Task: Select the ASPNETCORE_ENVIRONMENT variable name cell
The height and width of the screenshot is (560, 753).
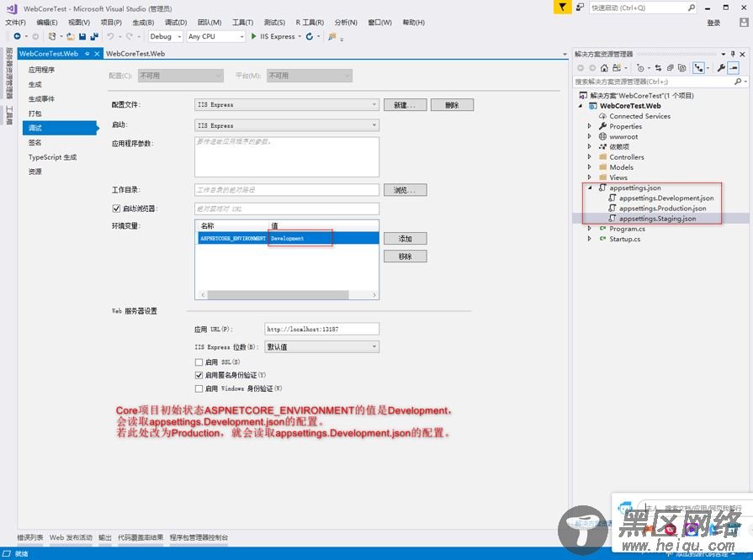Action: [233, 238]
